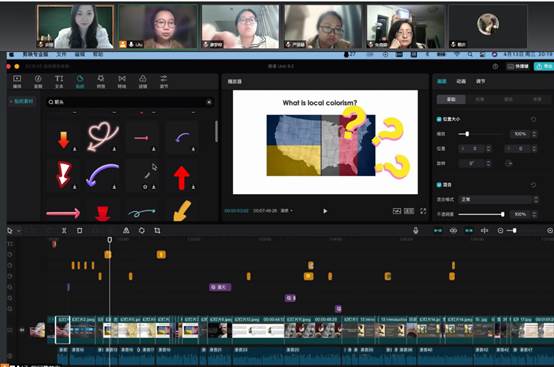Open the Transitions tab with bowtie icon
The height and width of the screenshot is (367, 554).
pyautogui.click(x=122, y=81)
